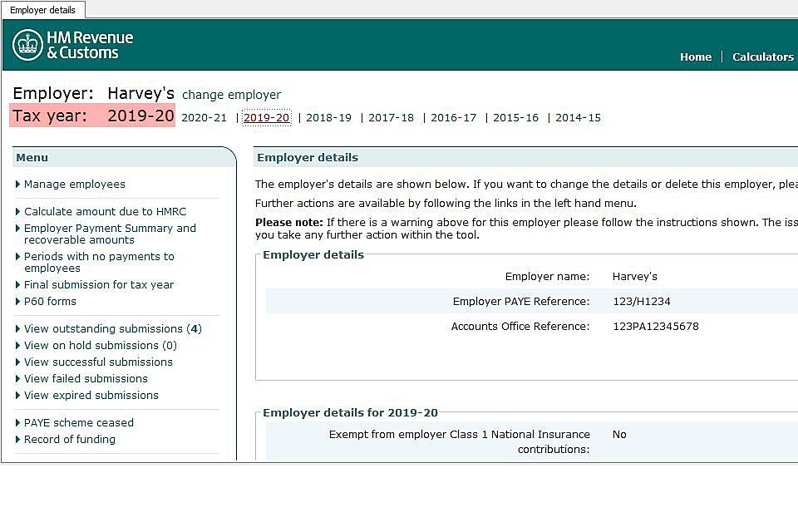Click the change employer link
The height and width of the screenshot is (532, 798).
pyautogui.click(x=231, y=95)
